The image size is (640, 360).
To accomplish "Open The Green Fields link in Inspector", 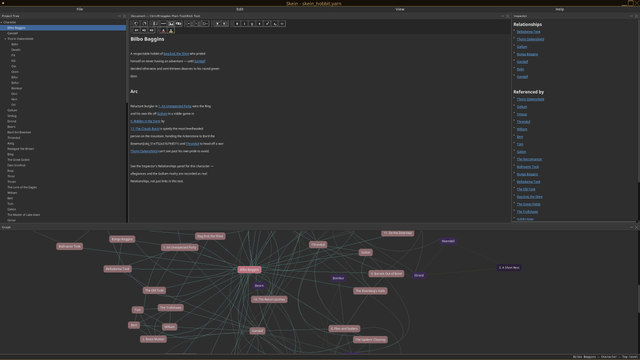I will pos(528,204).
